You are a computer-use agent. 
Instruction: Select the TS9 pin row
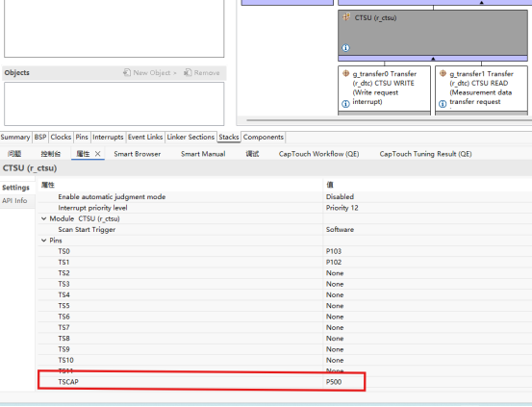click(x=285, y=349)
